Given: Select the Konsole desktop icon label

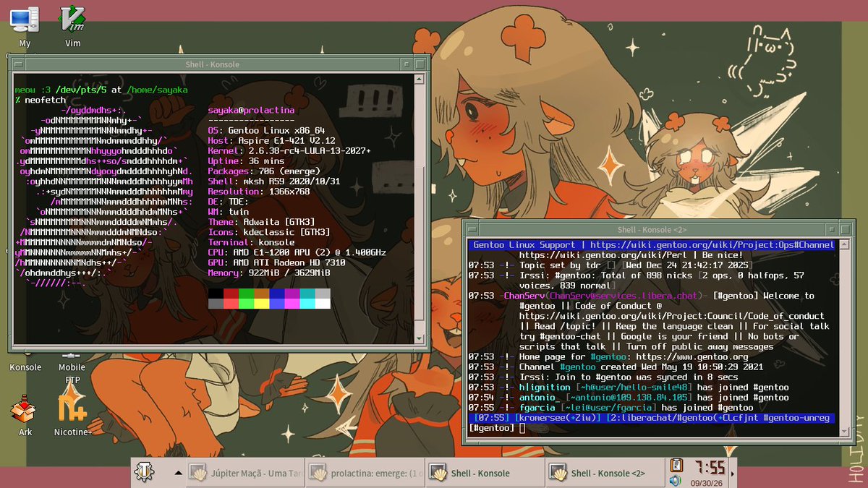Looking at the screenshot, I should pyautogui.click(x=25, y=367).
